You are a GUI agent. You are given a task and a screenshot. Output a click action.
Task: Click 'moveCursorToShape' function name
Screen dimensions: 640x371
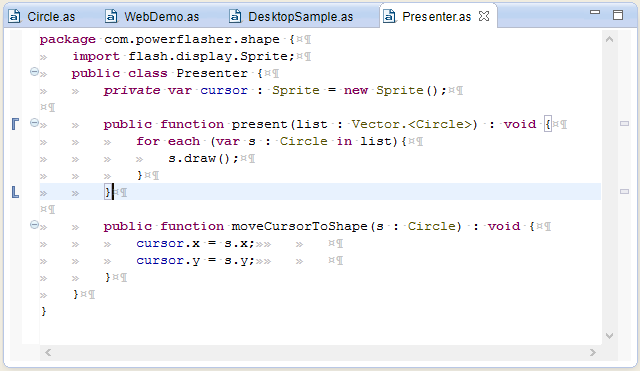300,226
